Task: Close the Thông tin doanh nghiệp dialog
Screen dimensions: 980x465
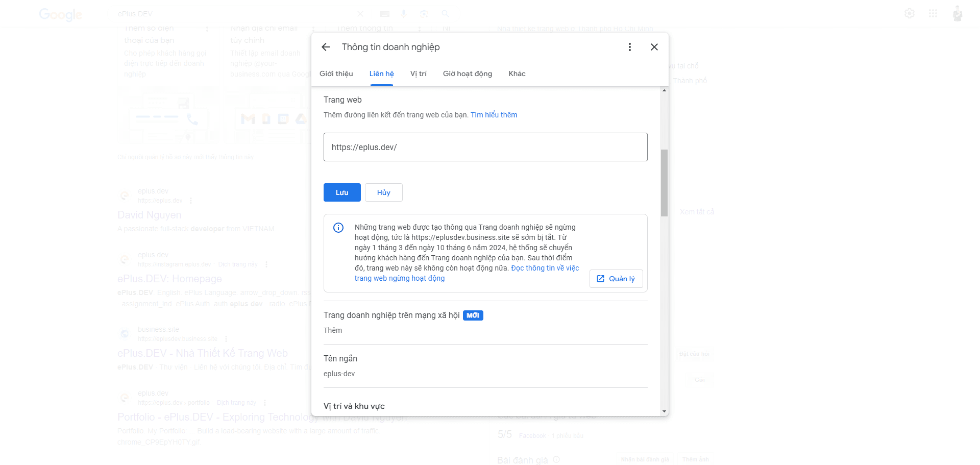Action: click(654, 47)
